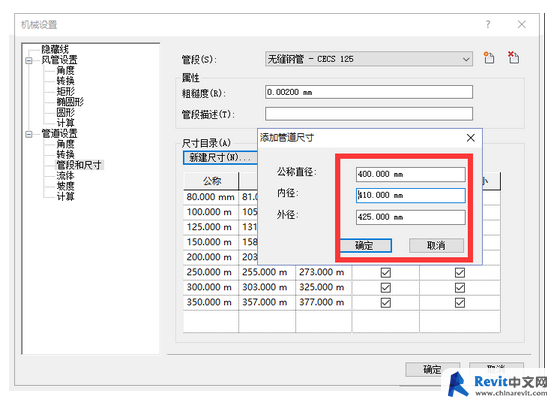Screen dimensions: 558x405
Task: Click the 公称直径 input field
Action: [x=410, y=174]
